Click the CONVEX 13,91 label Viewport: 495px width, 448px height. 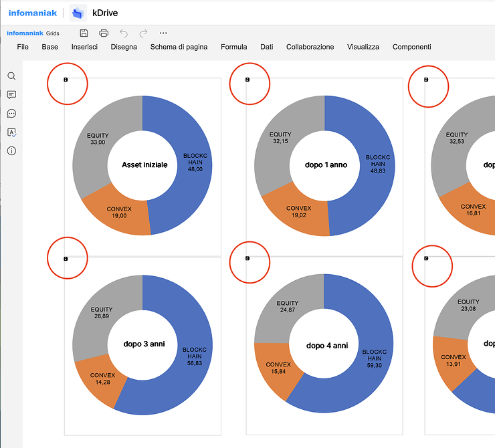pos(454,360)
